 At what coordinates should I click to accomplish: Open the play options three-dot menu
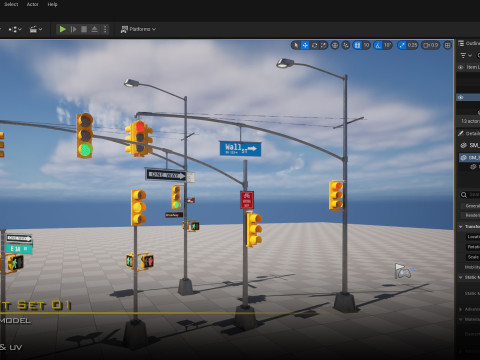tap(105, 29)
